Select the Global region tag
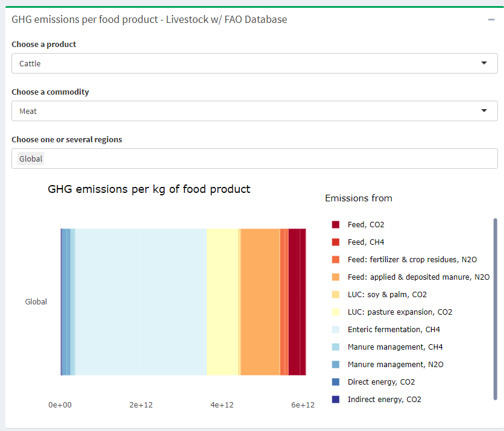The height and width of the screenshot is (431, 504). (x=31, y=159)
